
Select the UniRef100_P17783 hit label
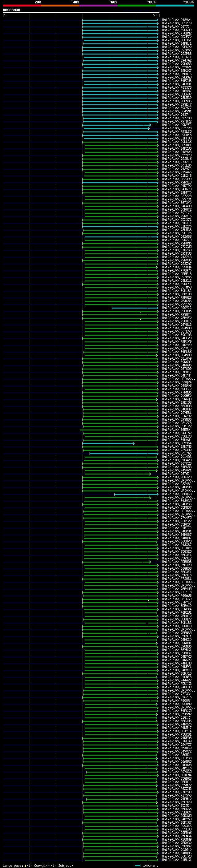coord(177,118)
